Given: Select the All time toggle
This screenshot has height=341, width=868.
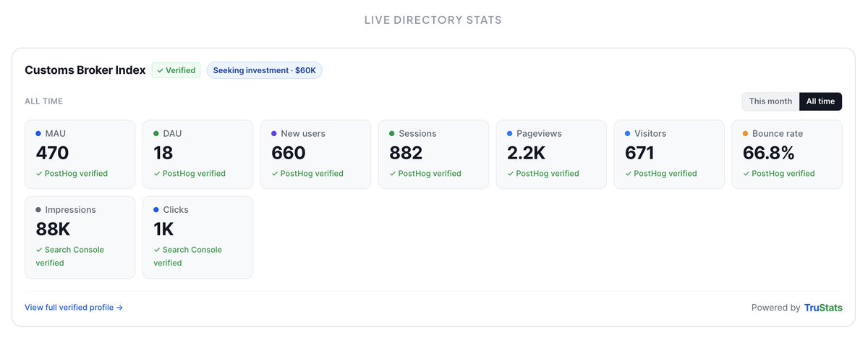Looking at the screenshot, I should (x=820, y=101).
